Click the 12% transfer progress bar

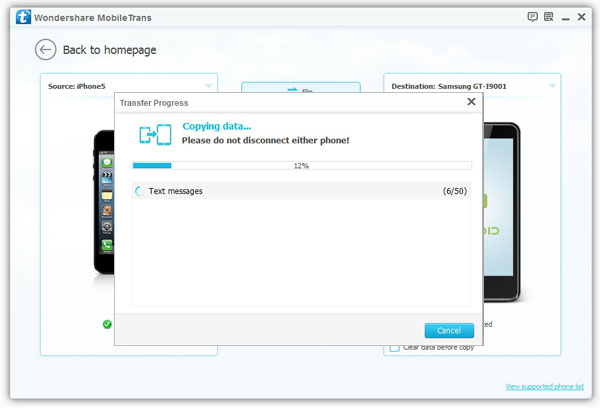pyautogui.click(x=302, y=165)
